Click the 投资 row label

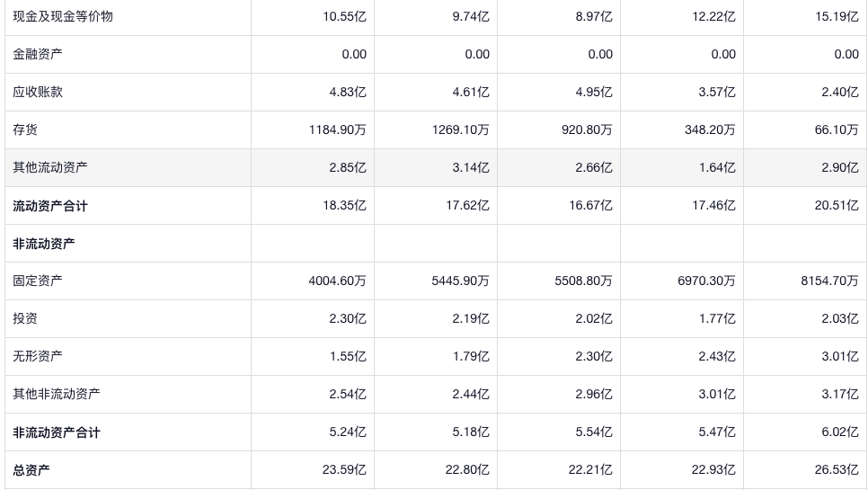pos(25,318)
